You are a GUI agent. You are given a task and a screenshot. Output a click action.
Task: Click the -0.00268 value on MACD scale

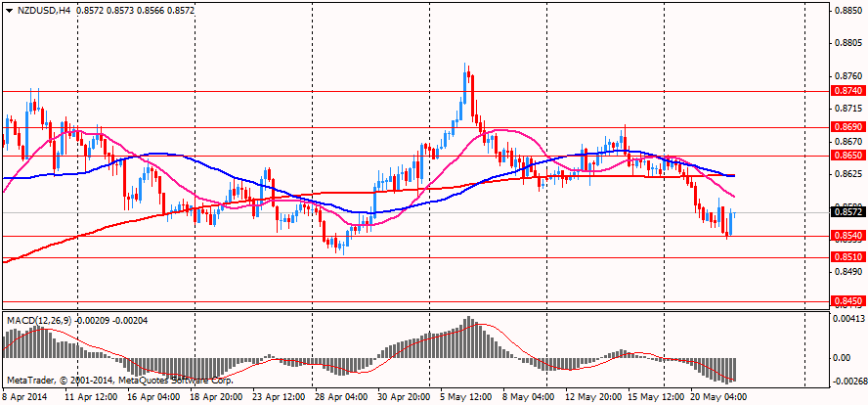tap(849, 382)
